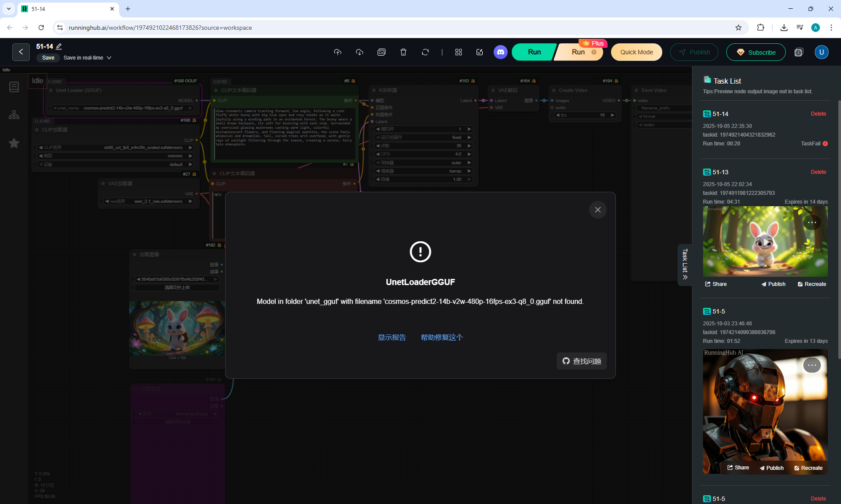The height and width of the screenshot is (504, 841).
Task: Switch to Quick Mode
Action: click(x=636, y=52)
